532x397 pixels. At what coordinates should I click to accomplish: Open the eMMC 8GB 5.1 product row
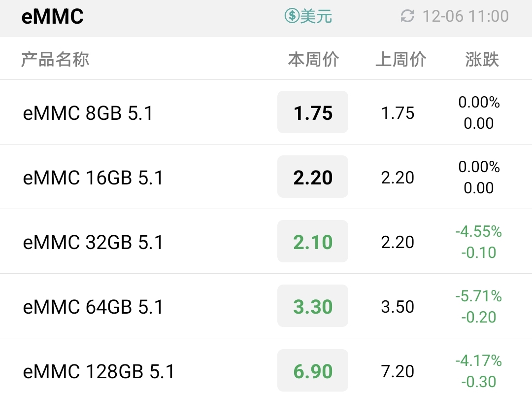266,112
